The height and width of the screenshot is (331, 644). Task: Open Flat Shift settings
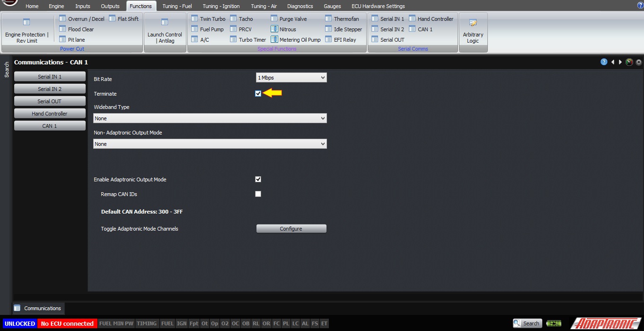[124, 19]
